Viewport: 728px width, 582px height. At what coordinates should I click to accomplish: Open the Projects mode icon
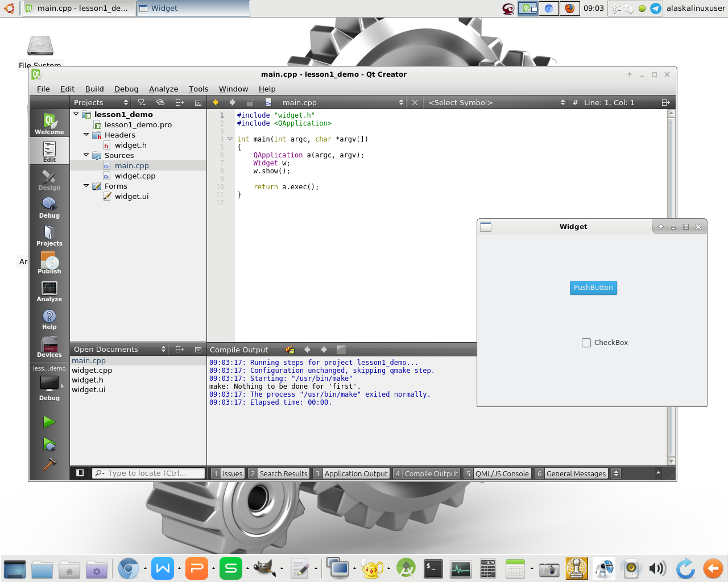point(49,235)
